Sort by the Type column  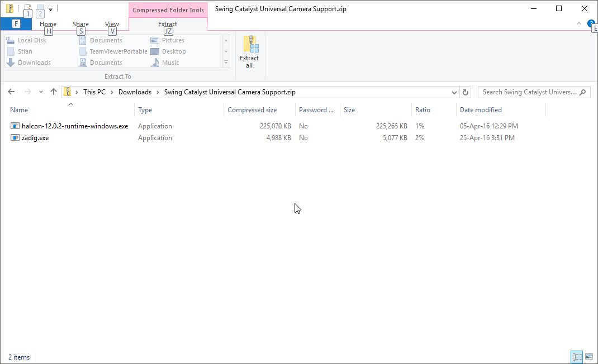pos(145,110)
